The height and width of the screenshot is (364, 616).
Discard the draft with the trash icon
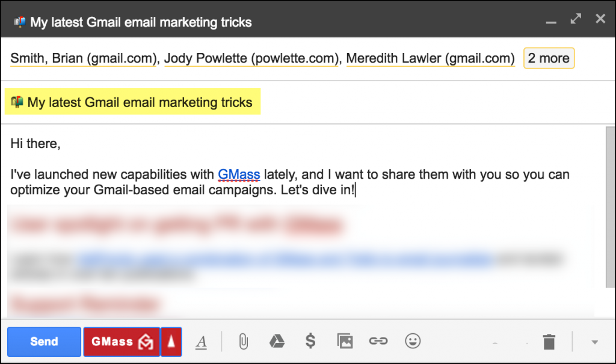pyautogui.click(x=549, y=341)
